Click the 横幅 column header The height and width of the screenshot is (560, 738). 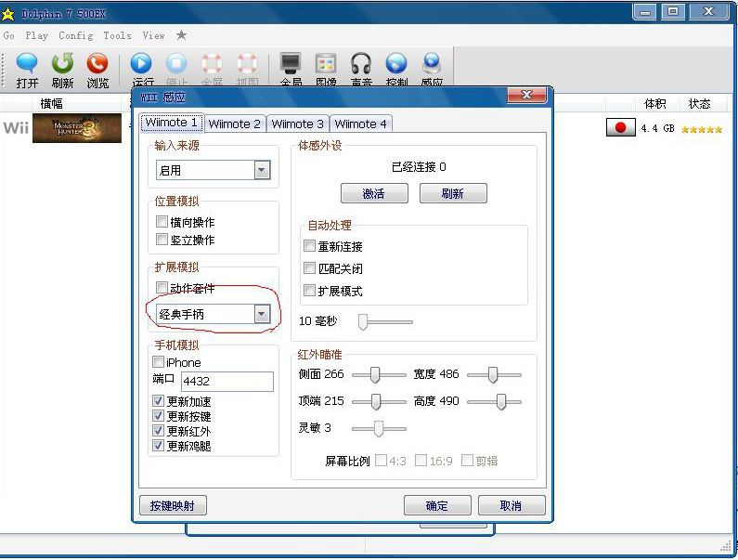tap(51, 103)
